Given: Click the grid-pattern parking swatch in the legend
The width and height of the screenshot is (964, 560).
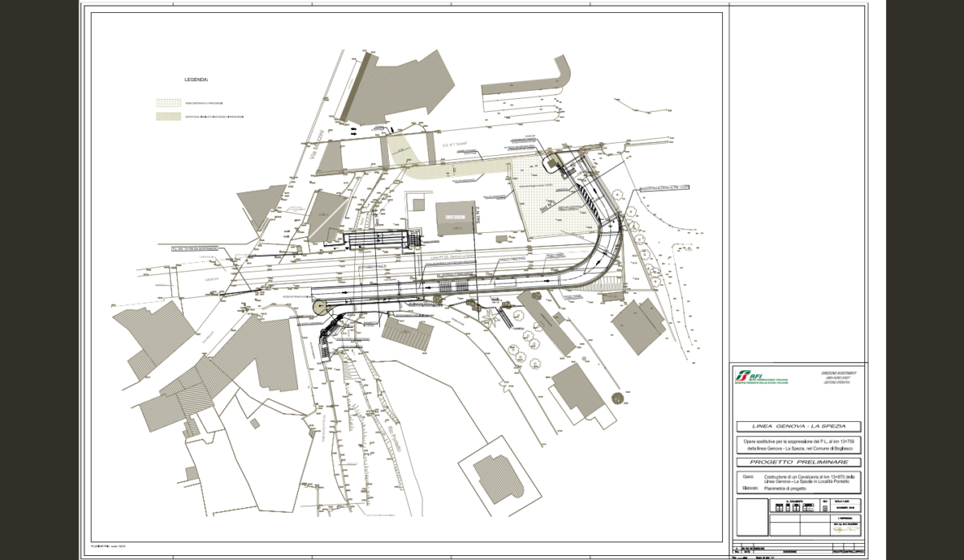Looking at the screenshot, I should (169, 103).
